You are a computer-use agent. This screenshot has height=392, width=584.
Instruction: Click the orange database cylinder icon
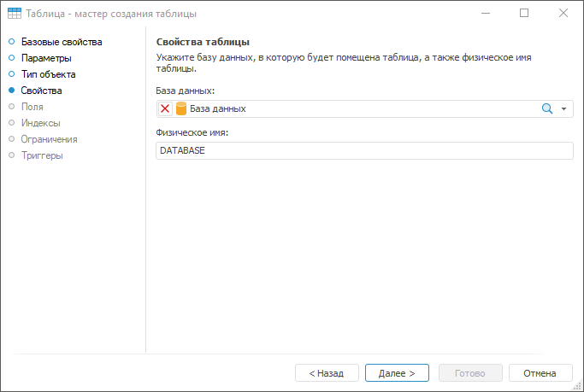point(180,109)
